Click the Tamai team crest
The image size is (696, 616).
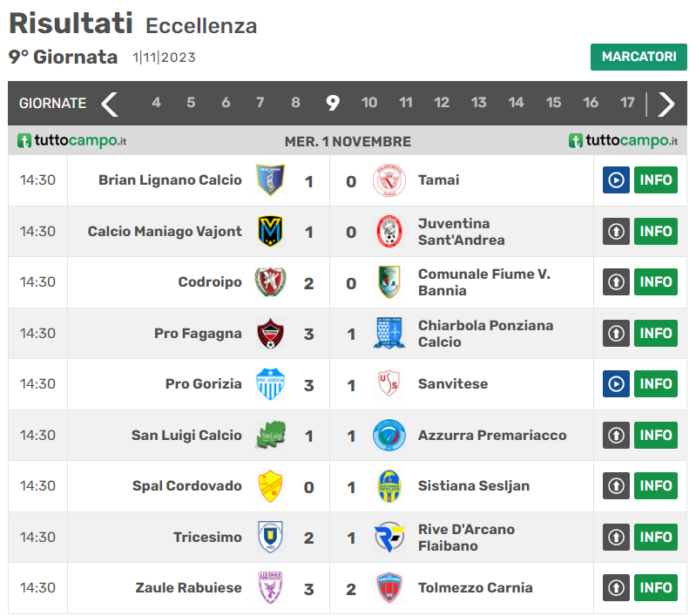(389, 180)
